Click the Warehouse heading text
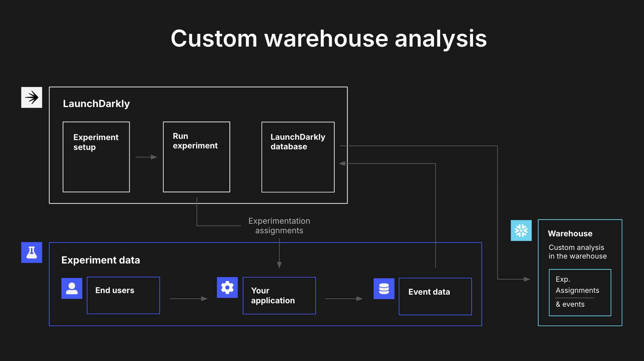Viewport: 644px width, 361px height. [x=570, y=234]
